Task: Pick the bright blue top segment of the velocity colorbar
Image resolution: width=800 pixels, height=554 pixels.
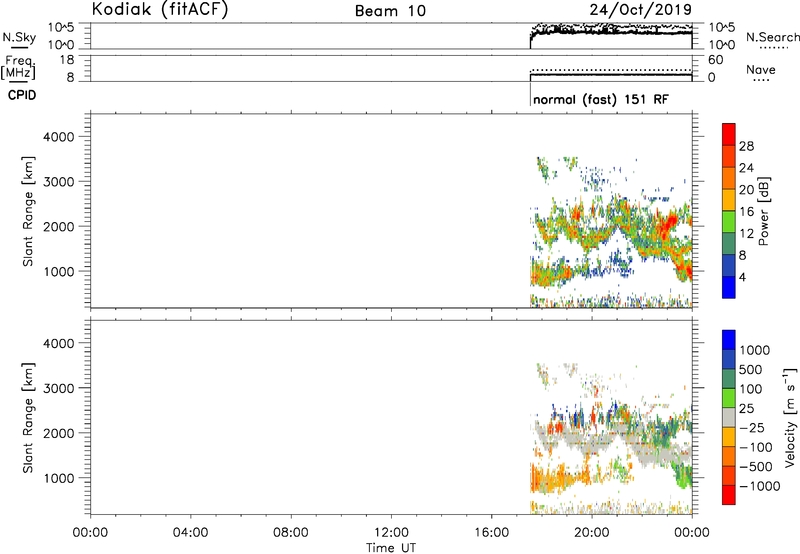Action: click(729, 340)
